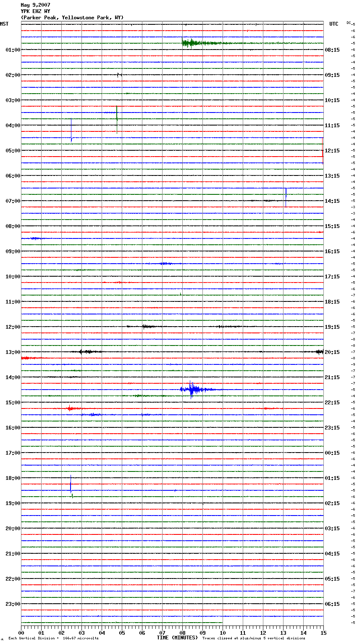Click minute axis tick label "03" at bottom
This screenshot has width=357, height=644.
pos(81,633)
